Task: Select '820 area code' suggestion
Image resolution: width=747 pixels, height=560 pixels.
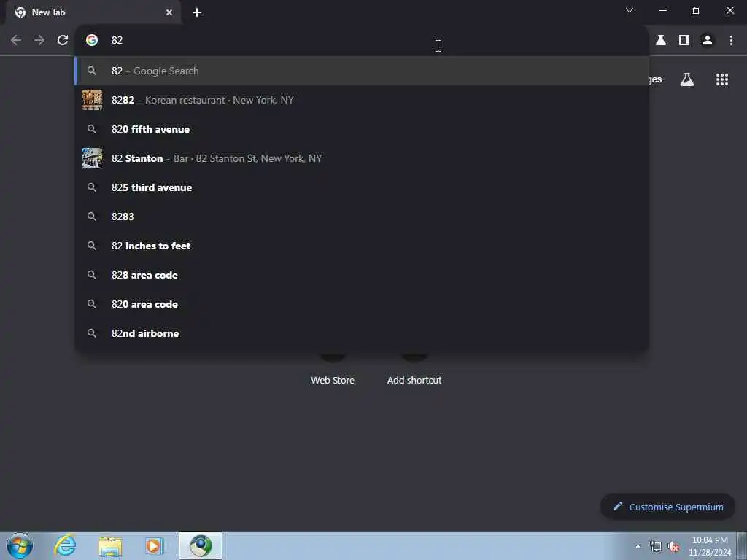Action: [x=362, y=304]
